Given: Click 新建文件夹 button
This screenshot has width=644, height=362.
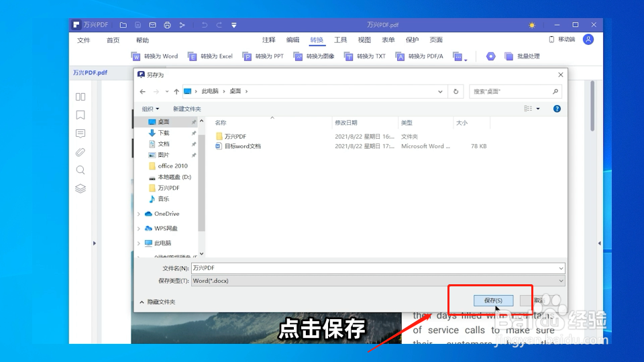Looking at the screenshot, I should [x=187, y=109].
